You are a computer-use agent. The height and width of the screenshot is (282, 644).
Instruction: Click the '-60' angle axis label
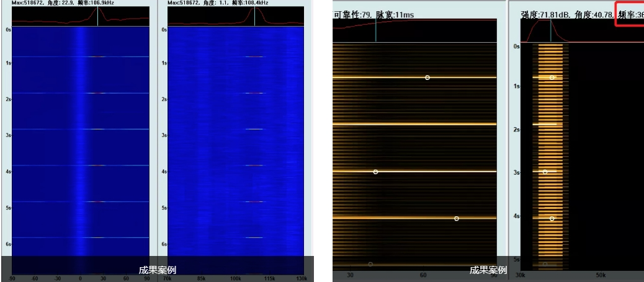tap(35, 279)
